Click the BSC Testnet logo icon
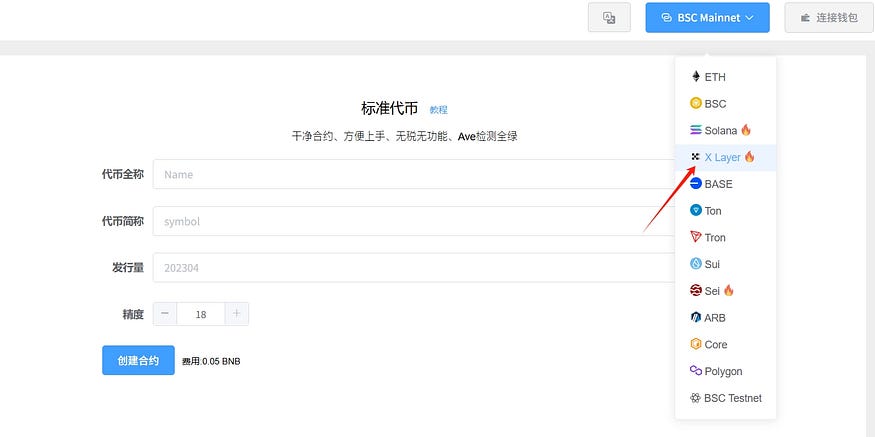The width and height of the screenshot is (875, 437). pos(695,398)
